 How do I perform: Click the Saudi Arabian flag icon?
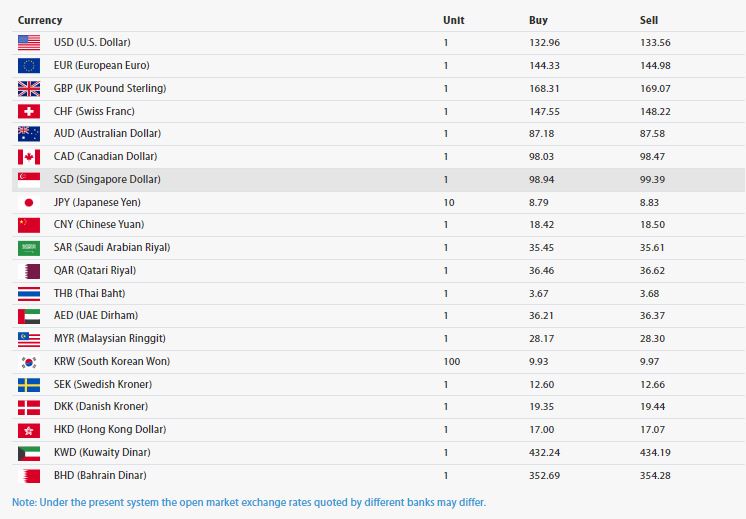pos(29,248)
